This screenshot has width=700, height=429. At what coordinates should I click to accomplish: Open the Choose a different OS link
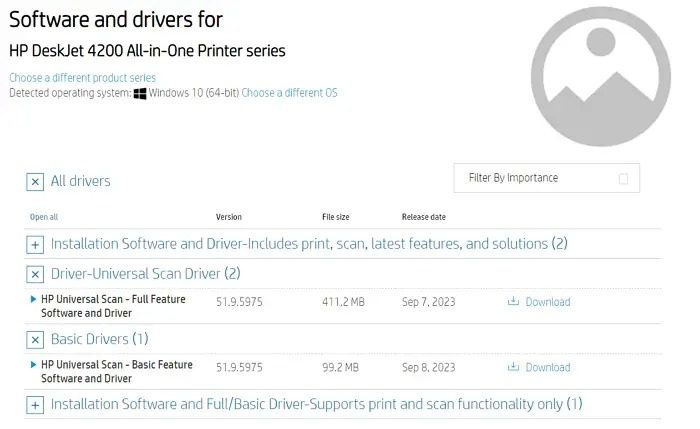click(289, 93)
